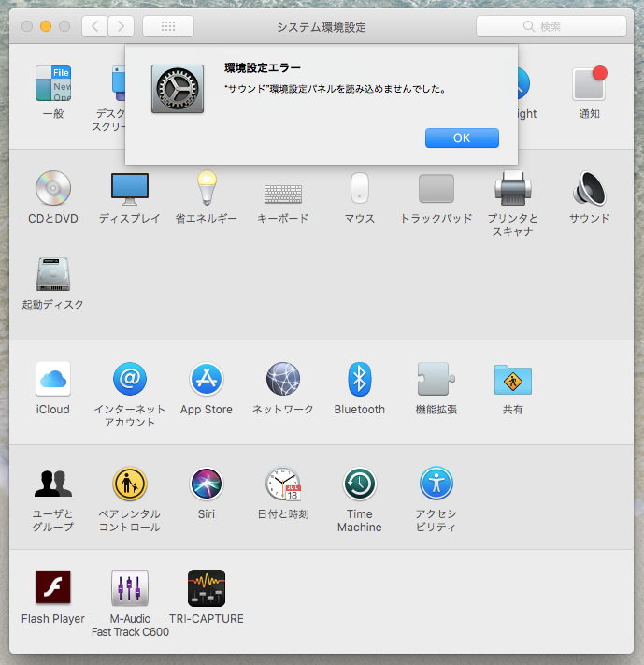This screenshot has width=644, height=665.
Task: Open Printers and Scanners pane
Action: [x=513, y=190]
